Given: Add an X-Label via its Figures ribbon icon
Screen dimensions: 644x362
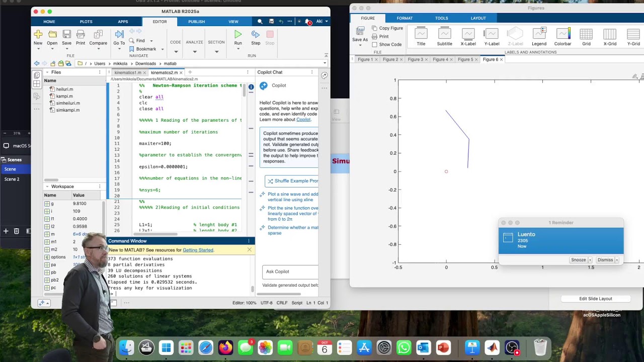Looking at the screenshot, I should (x=468, y=34).
